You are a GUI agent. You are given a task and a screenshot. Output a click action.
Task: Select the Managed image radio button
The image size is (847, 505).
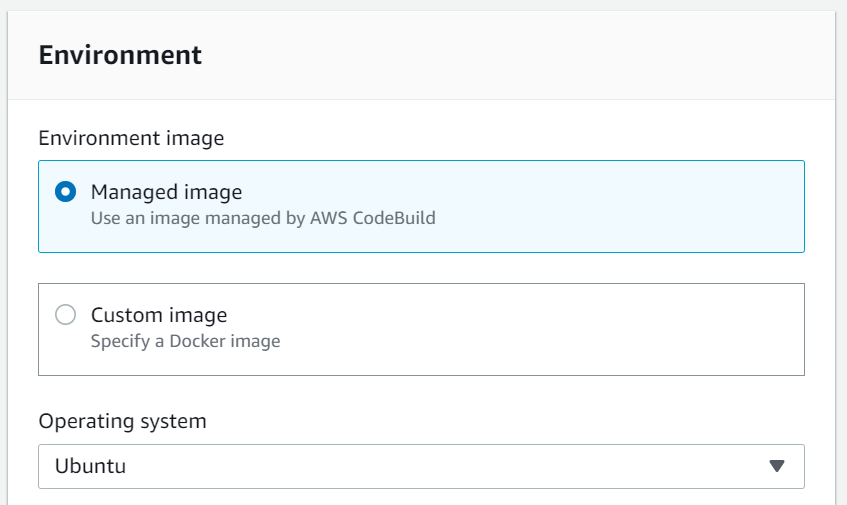pyautogui.click(x=66, y=191)
